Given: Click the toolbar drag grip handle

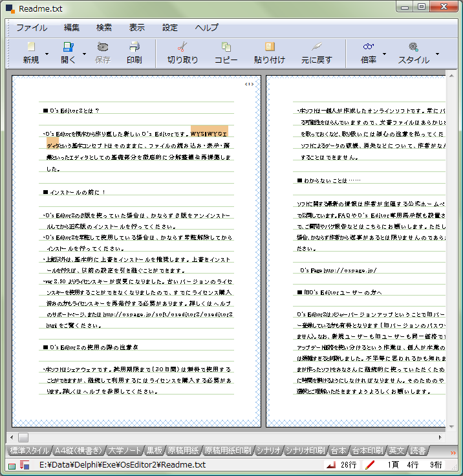Looking at the screenshot, I should click(9, 54).
